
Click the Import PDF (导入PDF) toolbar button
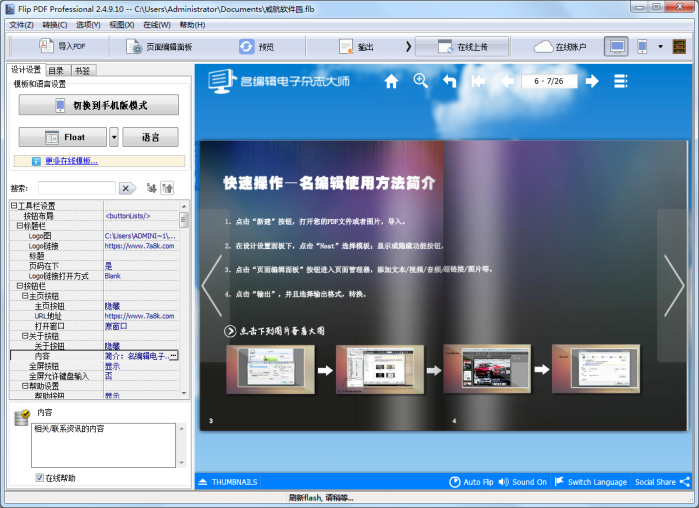[x=62, y=46]
